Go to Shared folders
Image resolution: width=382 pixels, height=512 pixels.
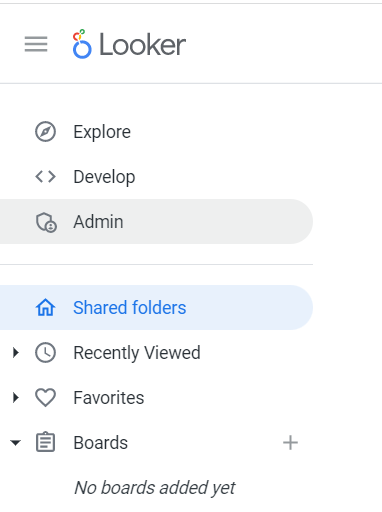[156, 307]
